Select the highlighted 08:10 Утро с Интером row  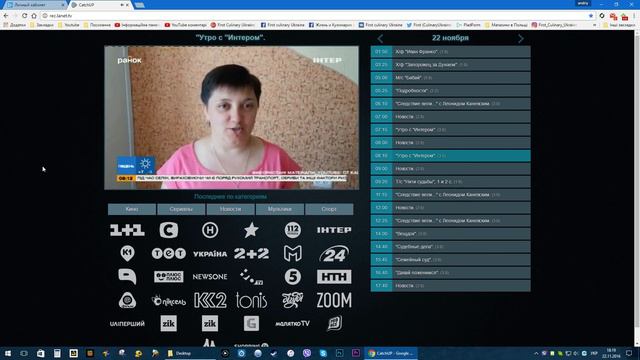pos(451,156)
